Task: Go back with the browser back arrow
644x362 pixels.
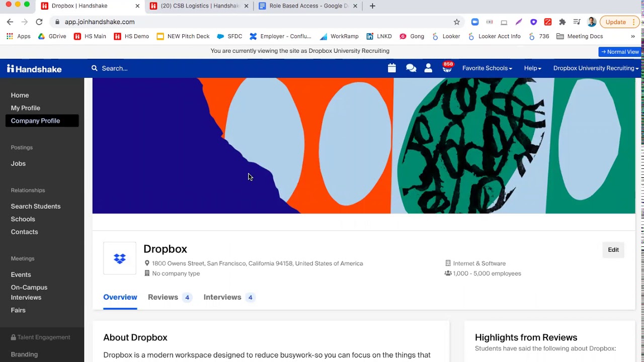Action: tap(10, 22)
